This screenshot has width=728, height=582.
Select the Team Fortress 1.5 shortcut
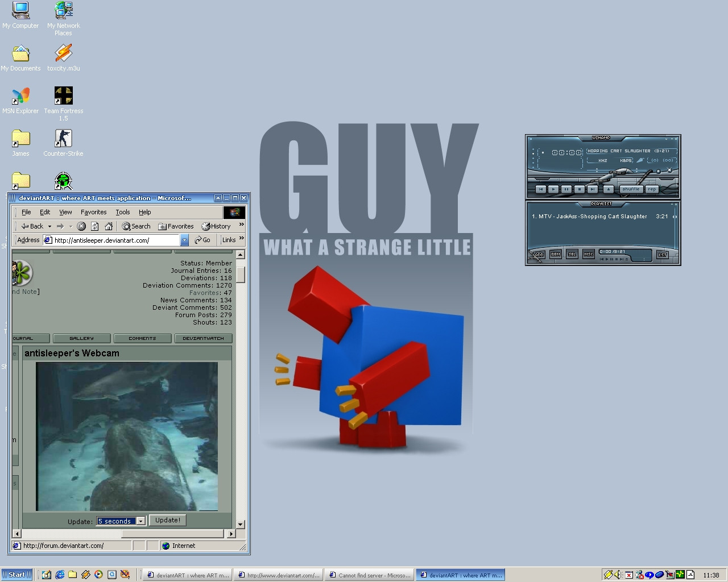63,103
